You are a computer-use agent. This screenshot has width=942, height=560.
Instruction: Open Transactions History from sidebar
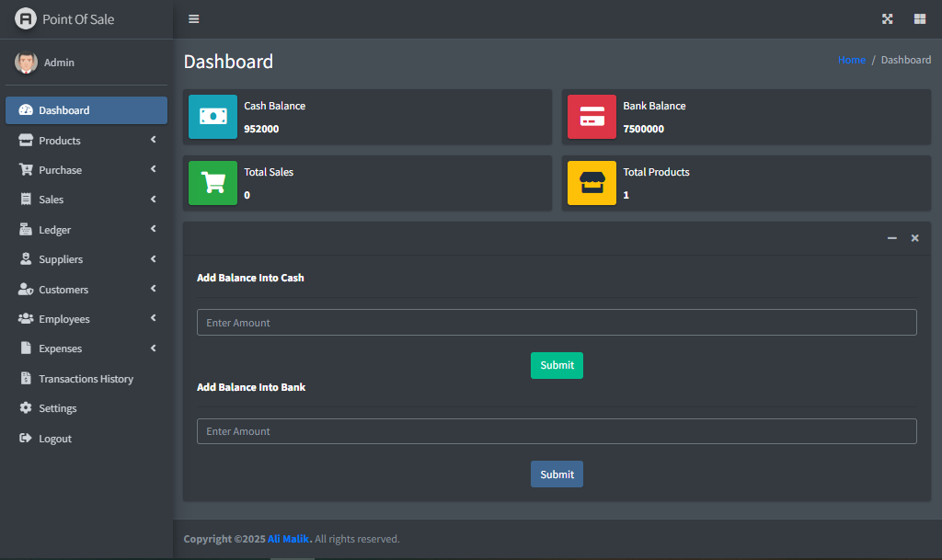pos(86,379)
